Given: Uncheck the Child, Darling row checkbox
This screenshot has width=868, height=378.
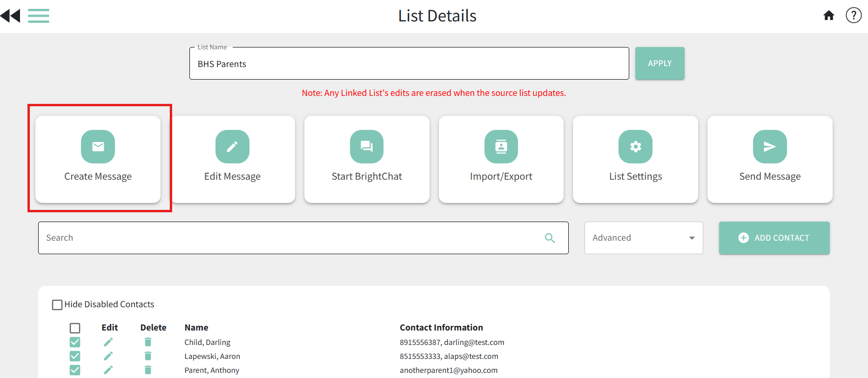Looking at the screenshot, I should coord(75,342).
